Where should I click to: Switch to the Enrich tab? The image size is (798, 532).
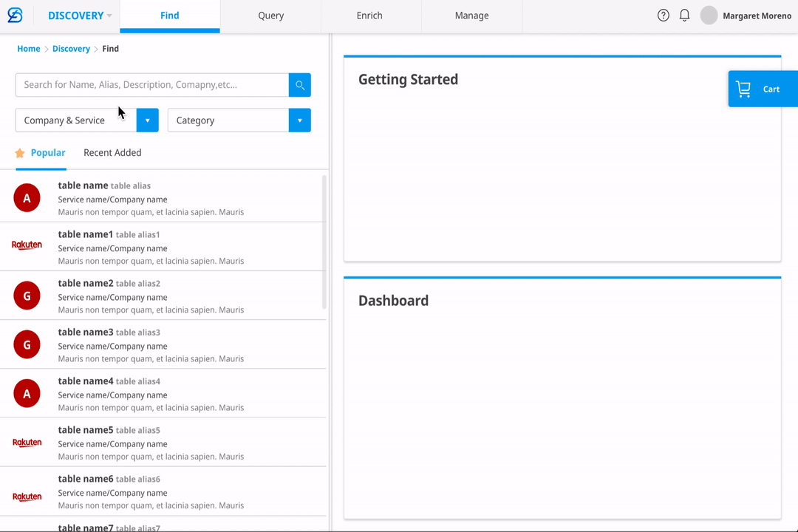pos(369,16)
